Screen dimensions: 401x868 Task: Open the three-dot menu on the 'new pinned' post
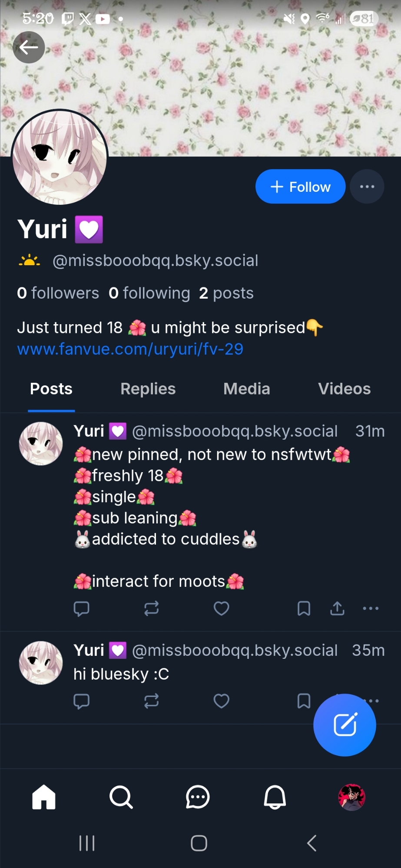pos(371,608)
